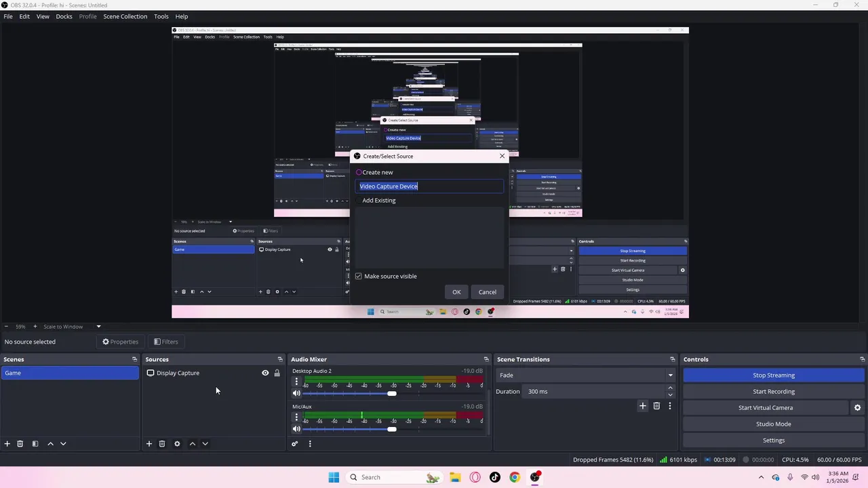868x488 pixels.
Task: Open scene filters in the Scenes toolbar
Action: point(35,444)
